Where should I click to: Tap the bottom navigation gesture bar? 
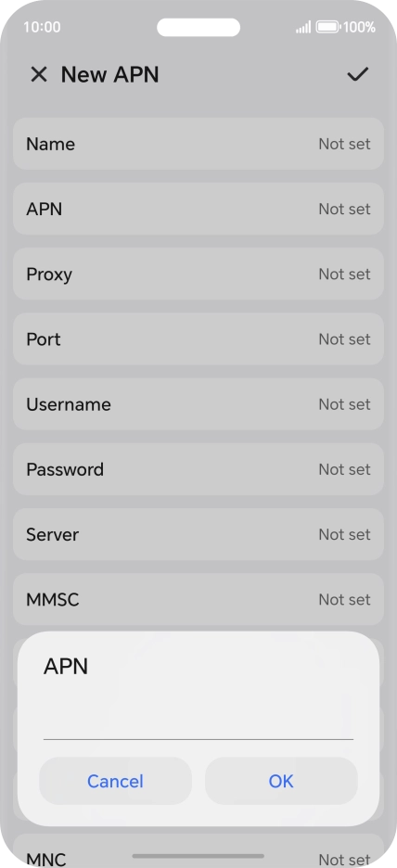point(198,856)
